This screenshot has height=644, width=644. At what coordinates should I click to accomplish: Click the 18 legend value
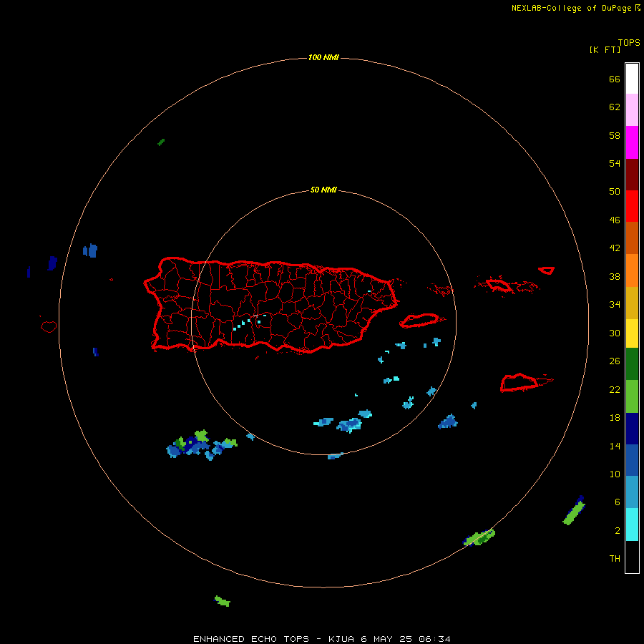click(615, 418)
